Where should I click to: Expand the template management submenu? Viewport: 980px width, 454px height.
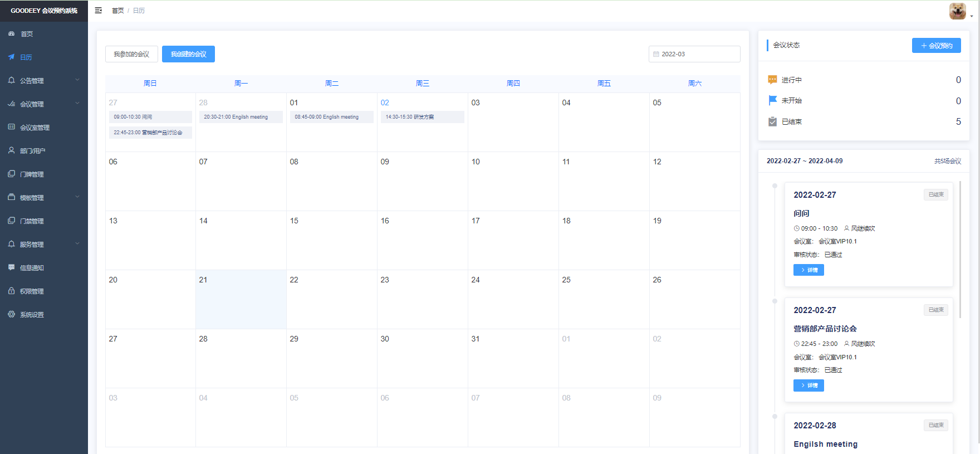pos(77,197)
